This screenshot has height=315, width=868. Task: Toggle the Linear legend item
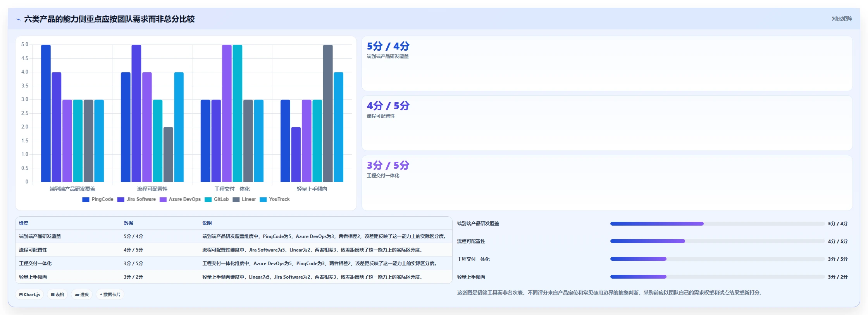244,199
